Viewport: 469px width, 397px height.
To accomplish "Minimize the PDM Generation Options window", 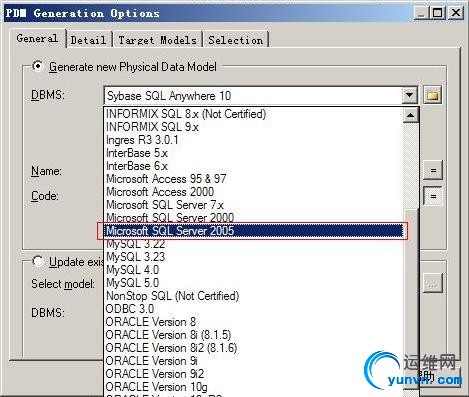I will point(421,13).
